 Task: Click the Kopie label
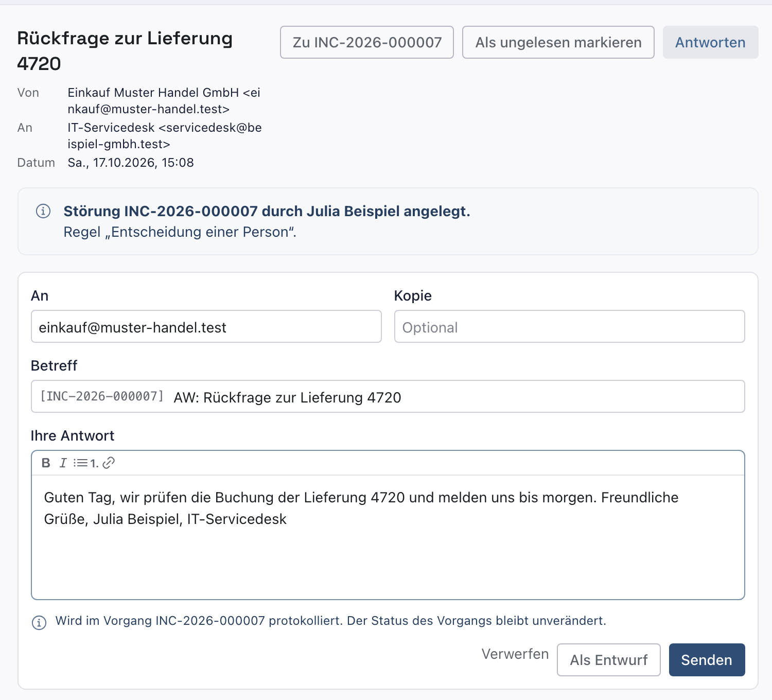pos(413,296)
